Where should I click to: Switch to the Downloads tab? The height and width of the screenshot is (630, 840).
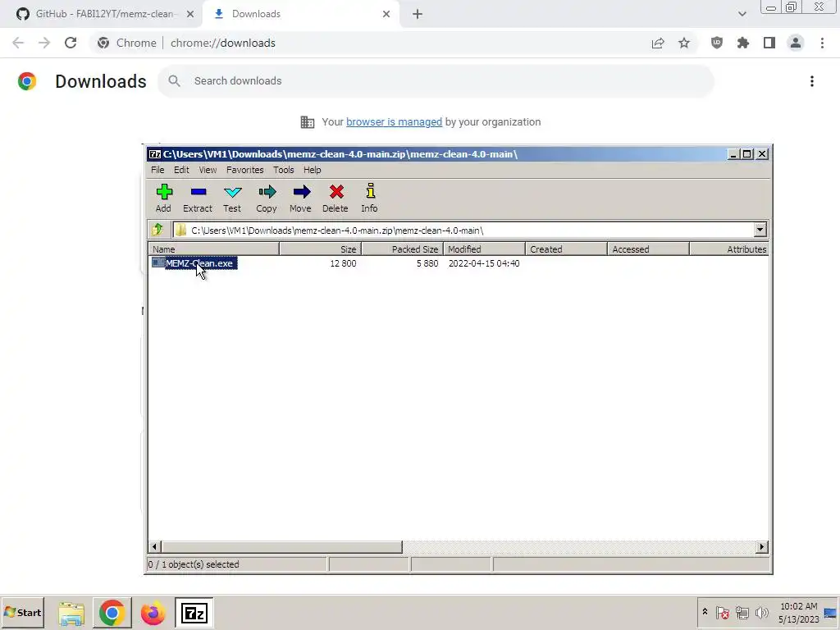pyautogui.click(x=302, y=15)
